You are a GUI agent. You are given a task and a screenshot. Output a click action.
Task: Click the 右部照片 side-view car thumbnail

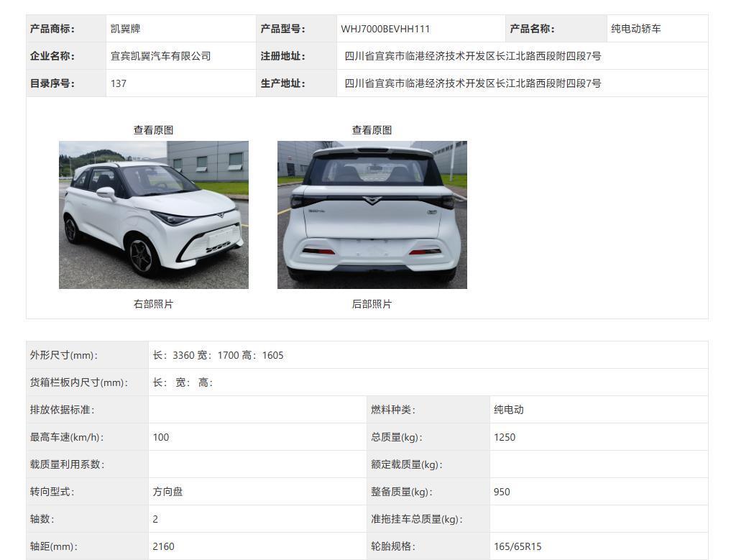pos(154,214)
